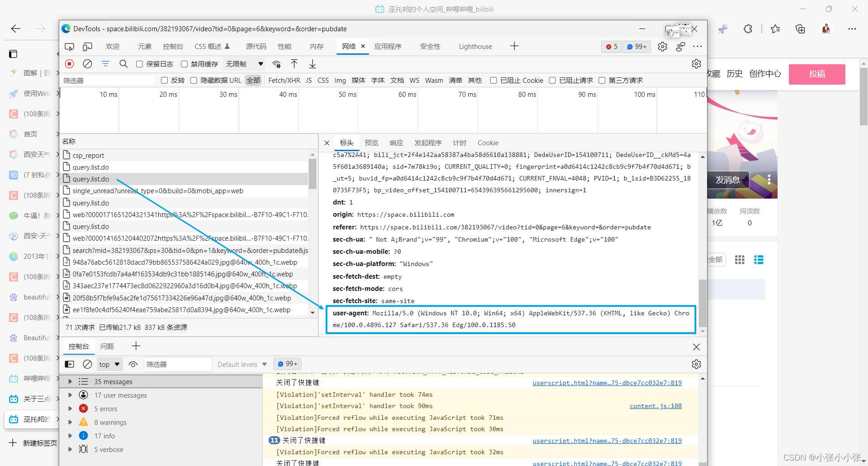Clear the console output

(88, 364)
